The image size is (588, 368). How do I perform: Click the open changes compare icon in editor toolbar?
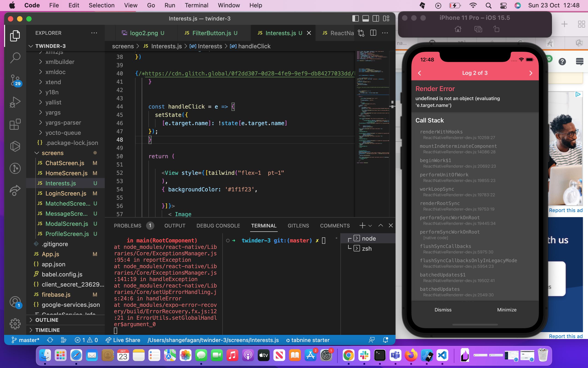[x=361, y=33]
